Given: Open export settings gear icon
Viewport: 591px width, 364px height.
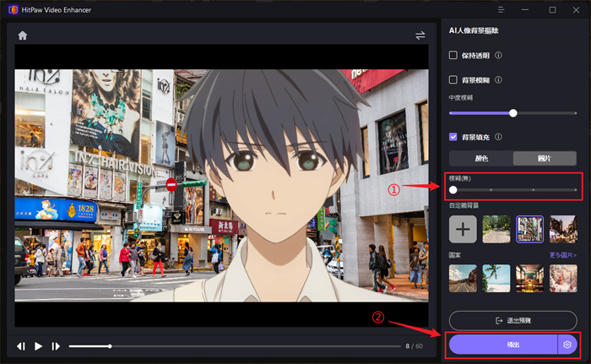Looking at the screenshot, I should [567, 345].
